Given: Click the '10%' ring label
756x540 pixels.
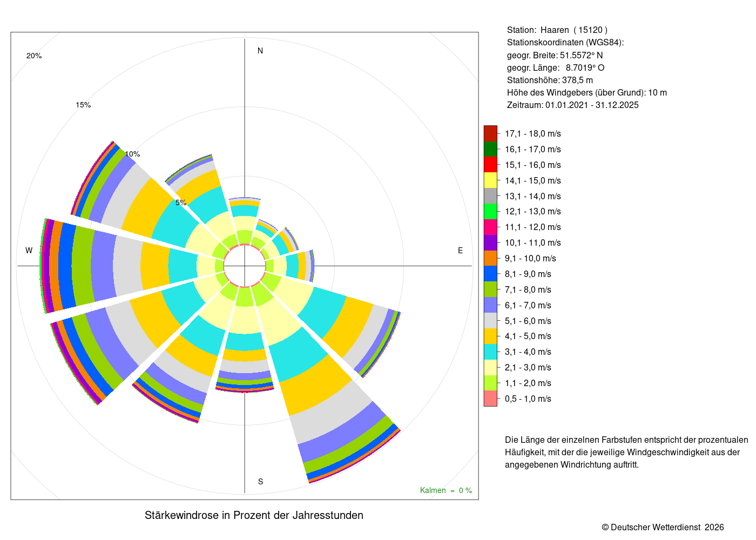Looking at the screenshot, I should pos(132,154).
